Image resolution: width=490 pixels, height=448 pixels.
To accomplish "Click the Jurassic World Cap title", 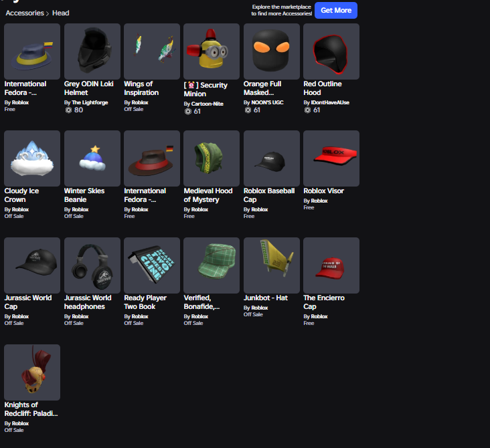I will point(28,302).
